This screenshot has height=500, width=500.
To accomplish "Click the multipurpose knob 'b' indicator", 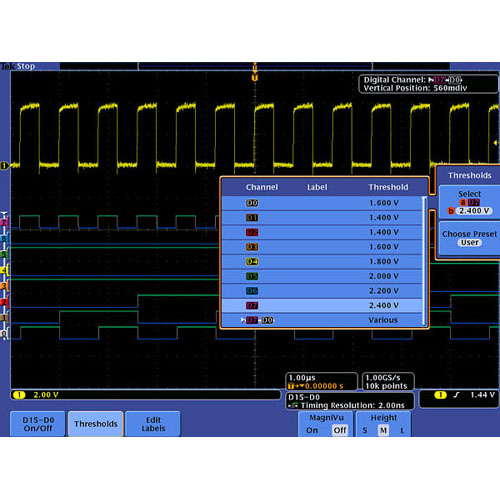I will [451, 211].
